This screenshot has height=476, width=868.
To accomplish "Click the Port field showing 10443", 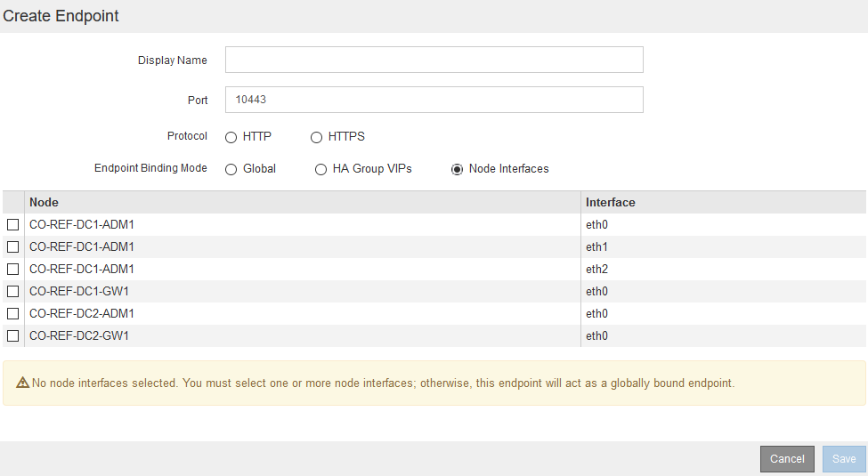I will (434, 100).
